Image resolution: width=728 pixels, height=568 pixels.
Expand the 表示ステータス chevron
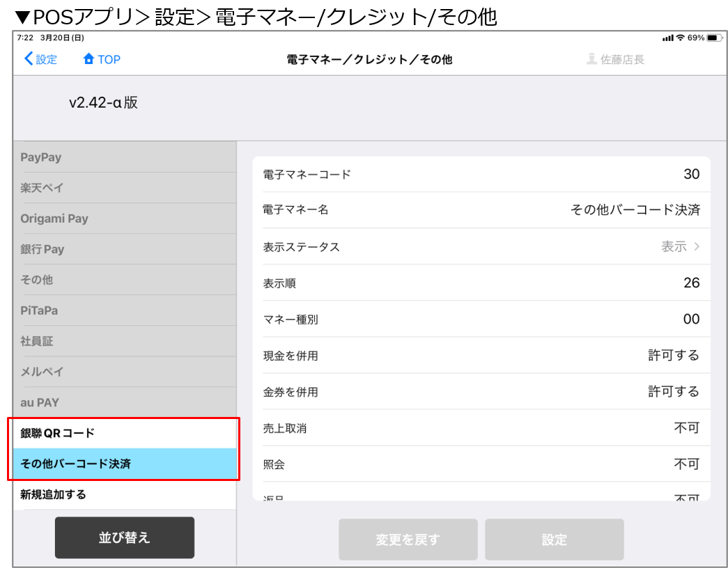(697, 246)
